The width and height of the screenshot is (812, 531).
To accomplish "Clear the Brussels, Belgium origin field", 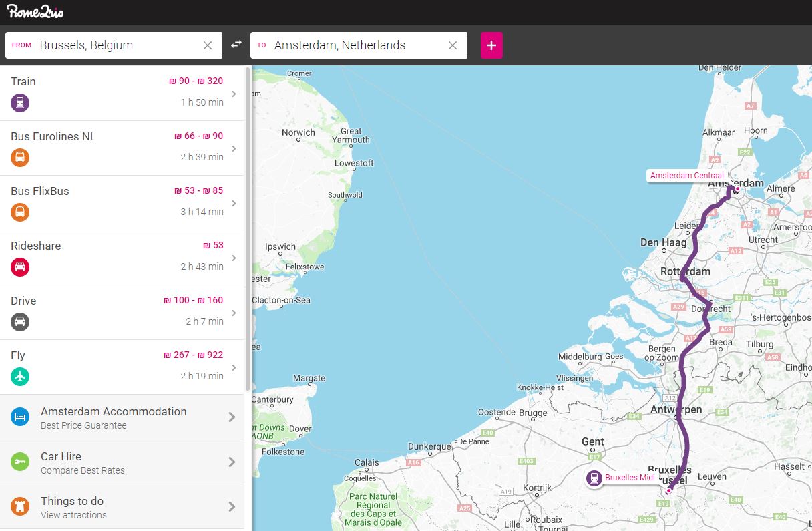I will pos(208,45).
